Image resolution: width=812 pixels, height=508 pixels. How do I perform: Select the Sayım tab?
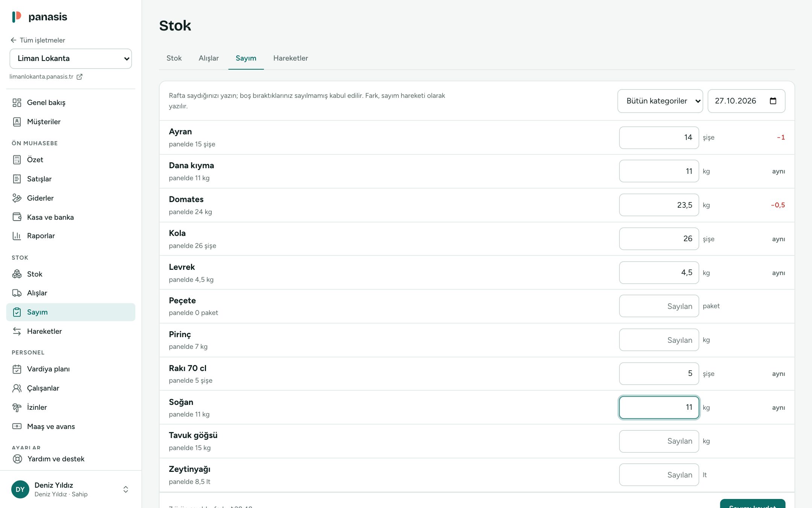(x=246, y=58)
